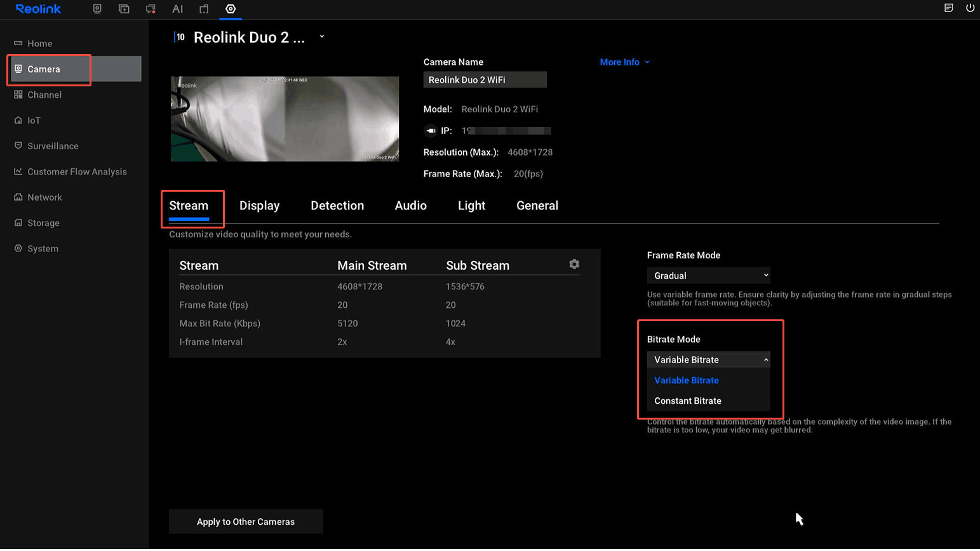Click Main Stream max bit rate 5120
980x551 pixels.
(347, 323)
